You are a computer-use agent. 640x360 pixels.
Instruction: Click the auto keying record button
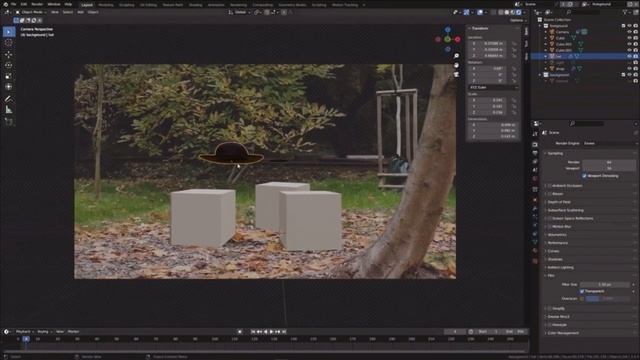pyautogui.click(x=240, y=332)
